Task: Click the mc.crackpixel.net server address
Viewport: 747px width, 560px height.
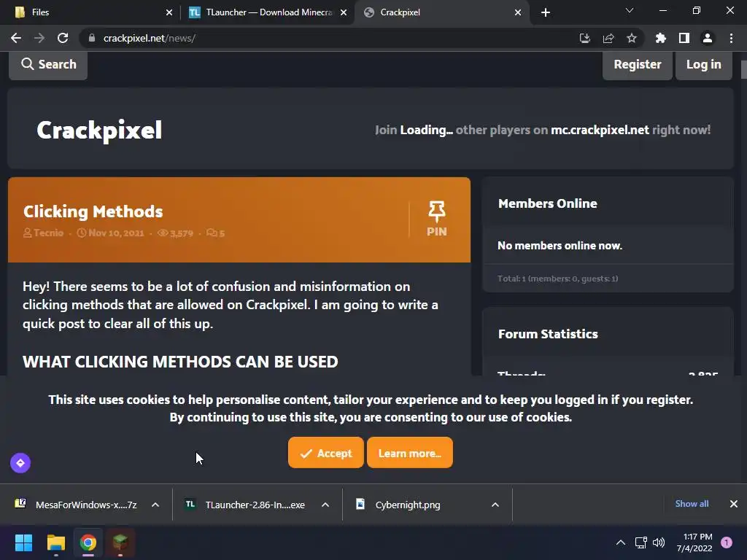Action: (x=600, y=130)
